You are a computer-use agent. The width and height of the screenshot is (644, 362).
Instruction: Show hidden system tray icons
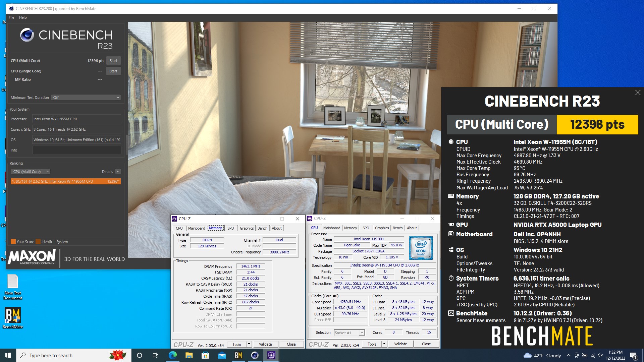(x=568, y=355)
